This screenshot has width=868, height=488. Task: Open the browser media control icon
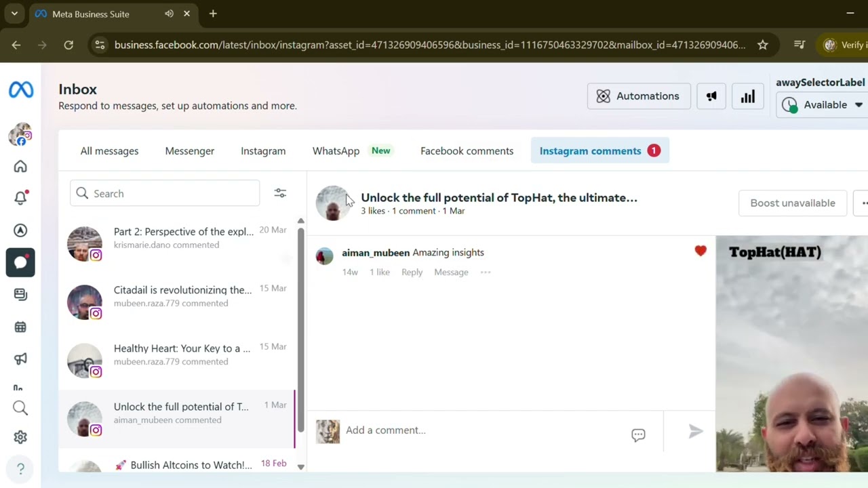tap(800, 45)
